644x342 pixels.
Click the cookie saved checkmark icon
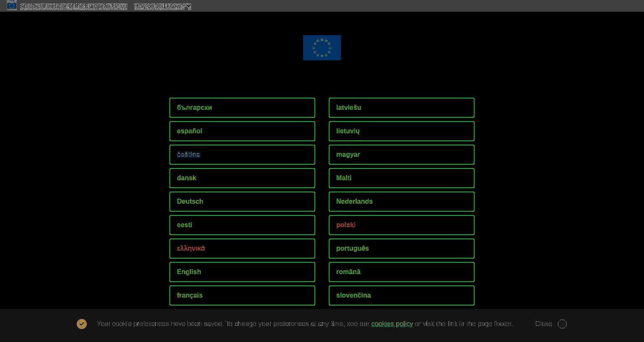pyautogui.click(x=82, y=324)
